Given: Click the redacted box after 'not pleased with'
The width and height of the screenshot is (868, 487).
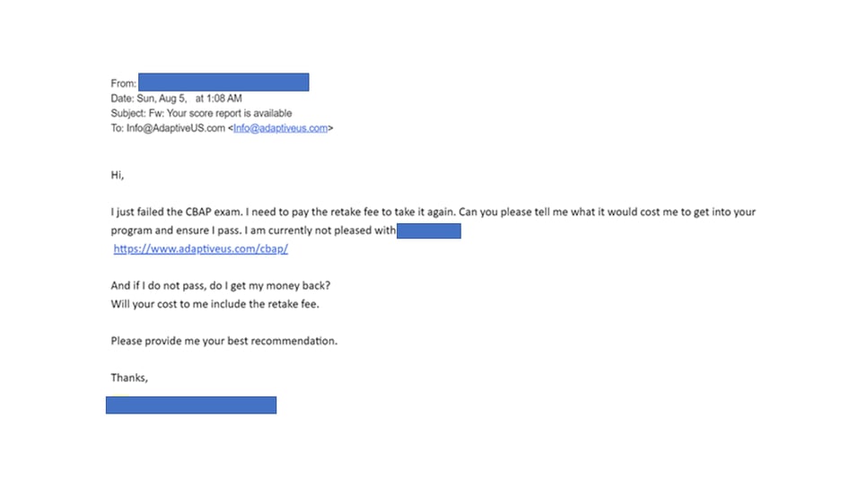Looking at the screenshot, I should point(429,230).
